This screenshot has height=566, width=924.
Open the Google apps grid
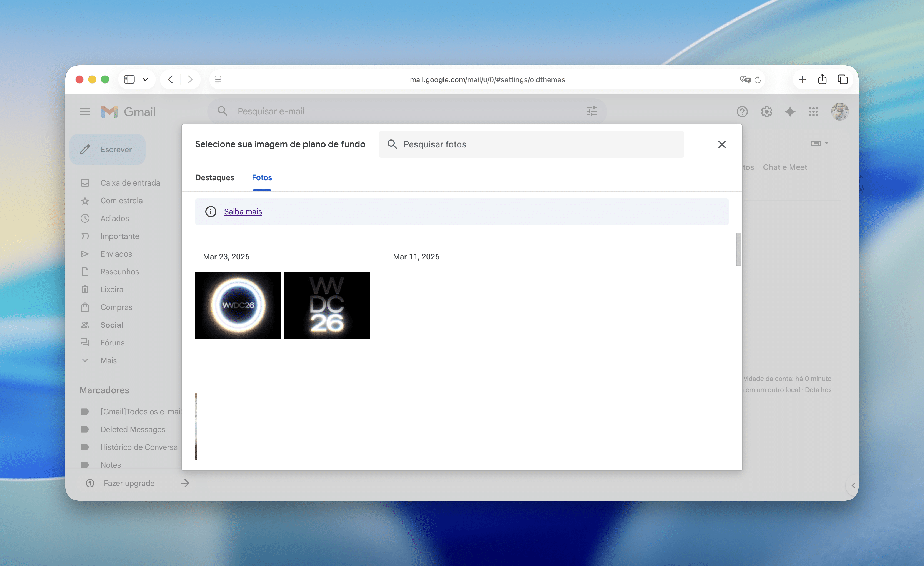(813, 111)
